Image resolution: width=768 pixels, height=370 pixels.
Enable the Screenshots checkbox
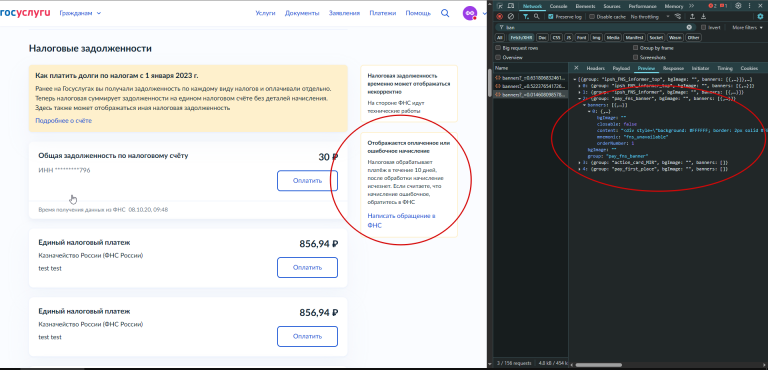[x=635, y=57]
